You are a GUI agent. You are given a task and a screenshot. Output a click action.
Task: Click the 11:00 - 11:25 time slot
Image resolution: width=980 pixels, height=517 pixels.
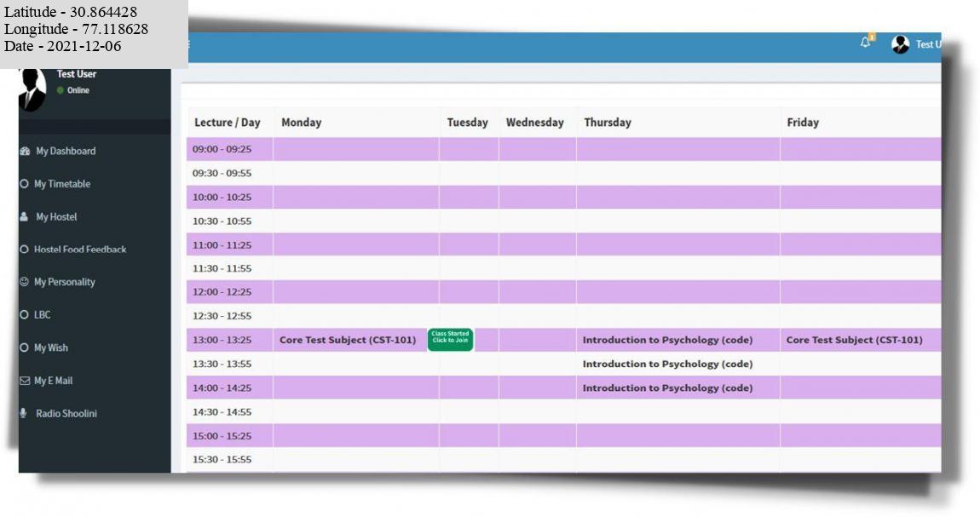222,245
